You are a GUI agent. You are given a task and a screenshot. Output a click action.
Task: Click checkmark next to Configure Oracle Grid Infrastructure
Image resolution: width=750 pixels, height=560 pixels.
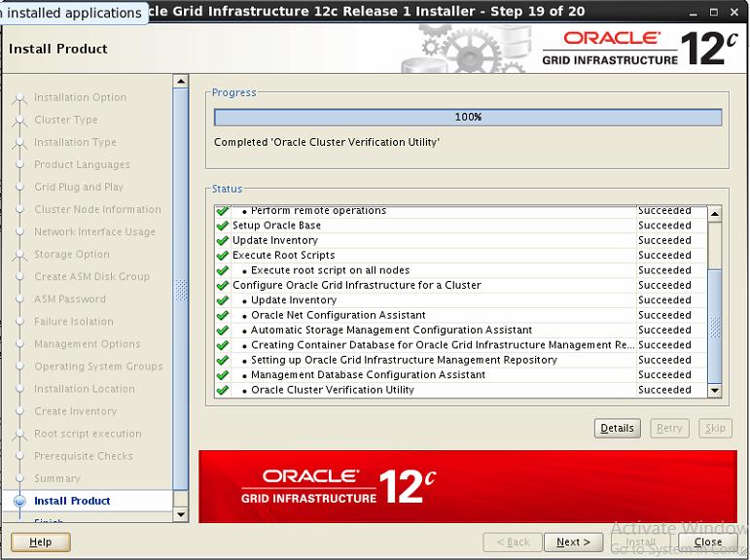point(223,286)
